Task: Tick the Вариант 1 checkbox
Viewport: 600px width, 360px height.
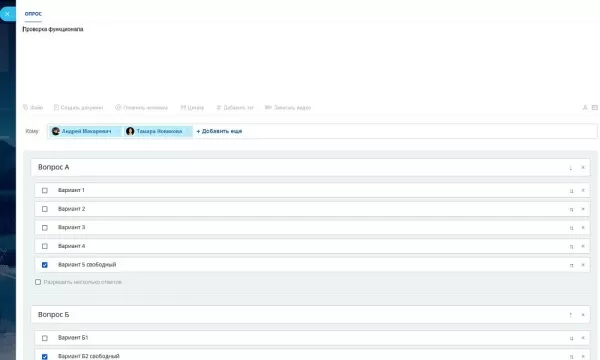Action: (45, 190)
